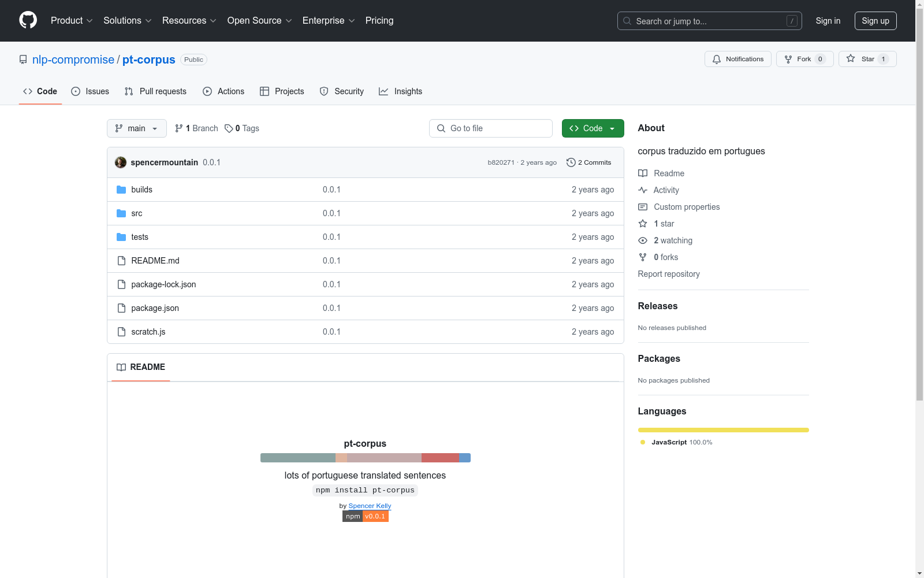
Task: Click the npm v0.0.1 badge
Action: [x=366, y=516]
